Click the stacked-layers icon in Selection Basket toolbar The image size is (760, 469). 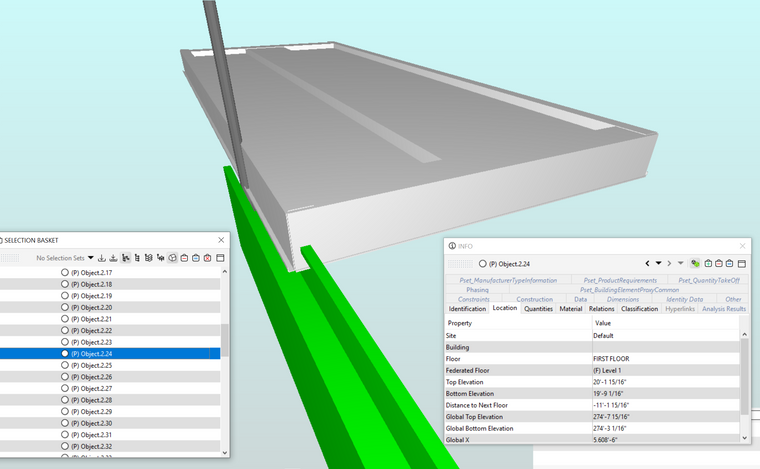(149, 258)
